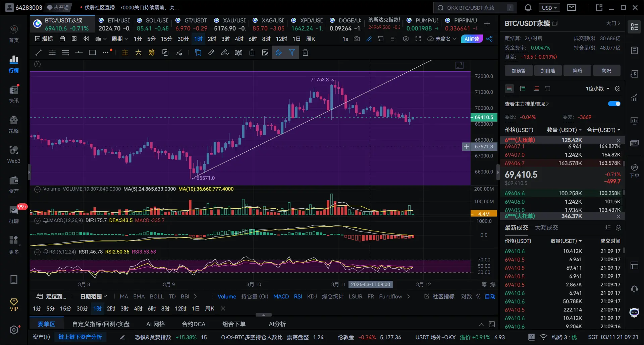Open chart settings hexagon icon
644x345 pixels.
[406, 39]
